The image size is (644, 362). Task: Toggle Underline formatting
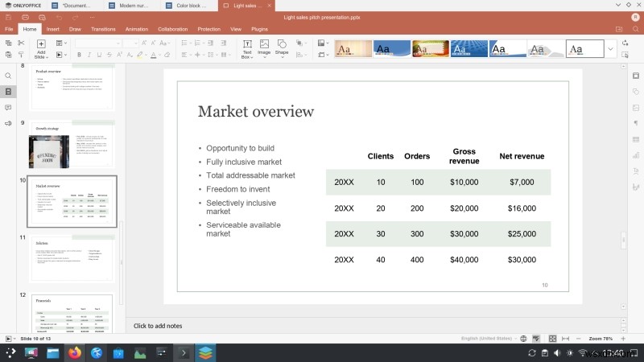click(99, 55)
